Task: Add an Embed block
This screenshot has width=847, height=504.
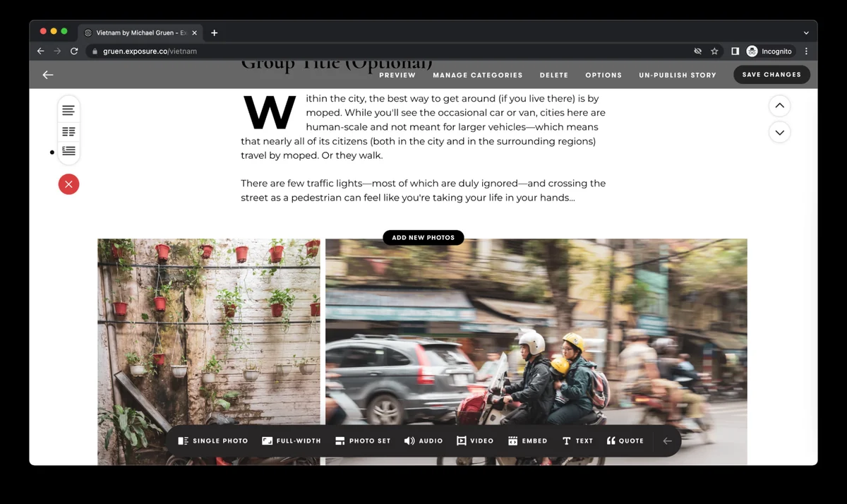Action: (528, 440)
